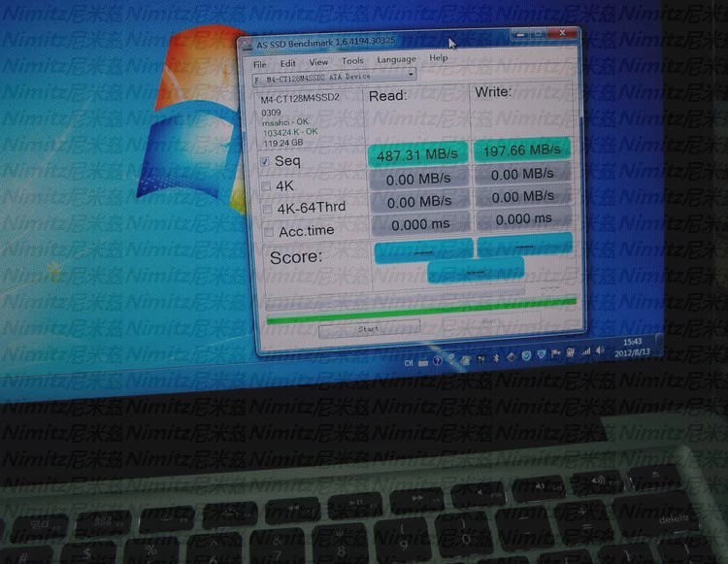This screenshot has width=728, height=564.
Task: Click the help question mark tray icon
Action: 437,362
